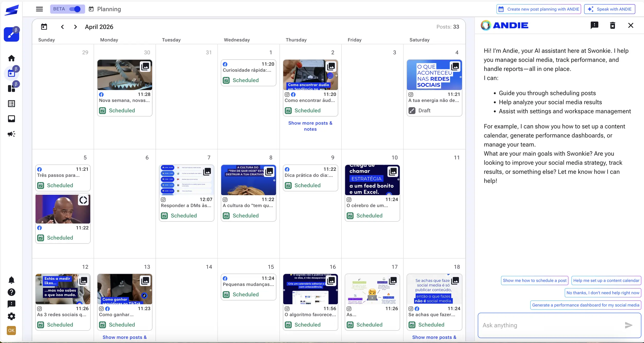Go to the previous month
644x343 pixels.
pyautogui.click(x=62, y=27)
